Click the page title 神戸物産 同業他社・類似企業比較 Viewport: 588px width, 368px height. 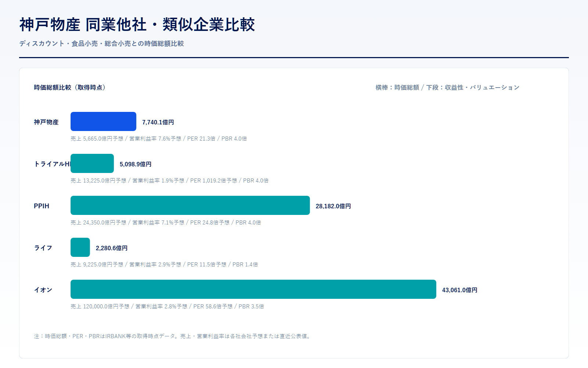click(137, 25)
